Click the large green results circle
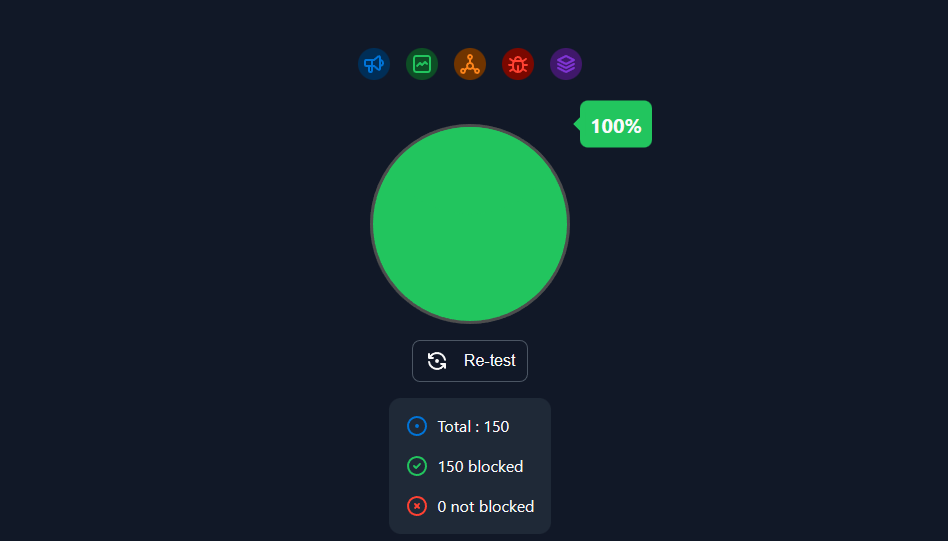Screen dimensions: 948x541 (x=470, y=224)
